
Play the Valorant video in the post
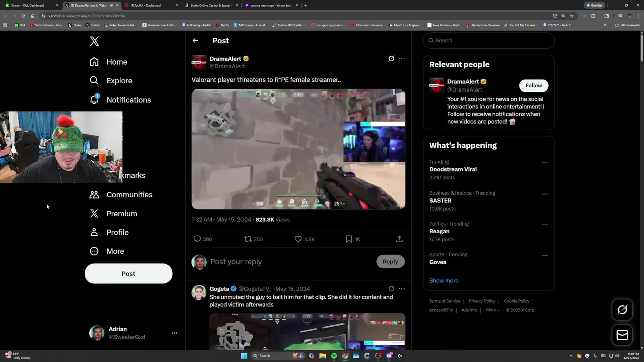[298, 149]
